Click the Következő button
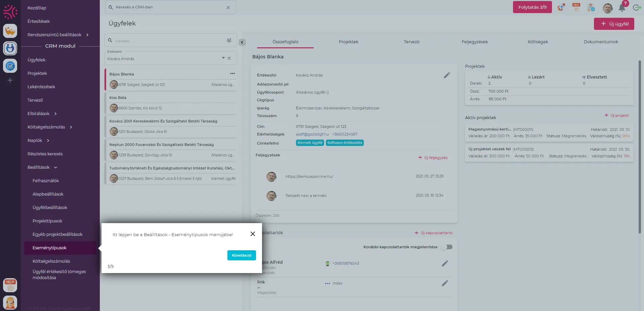644x311 pixels. point(242,255)
